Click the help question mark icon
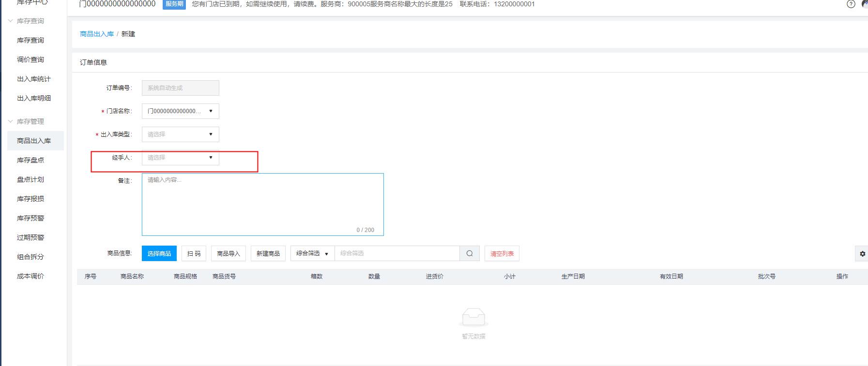 [x=851, y=4]
